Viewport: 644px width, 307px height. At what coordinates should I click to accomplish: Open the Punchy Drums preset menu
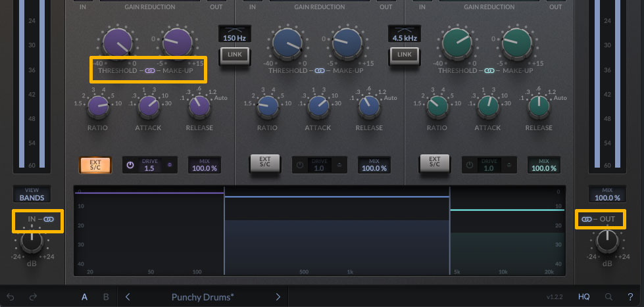pyautogui.click(x=203, y=296)
